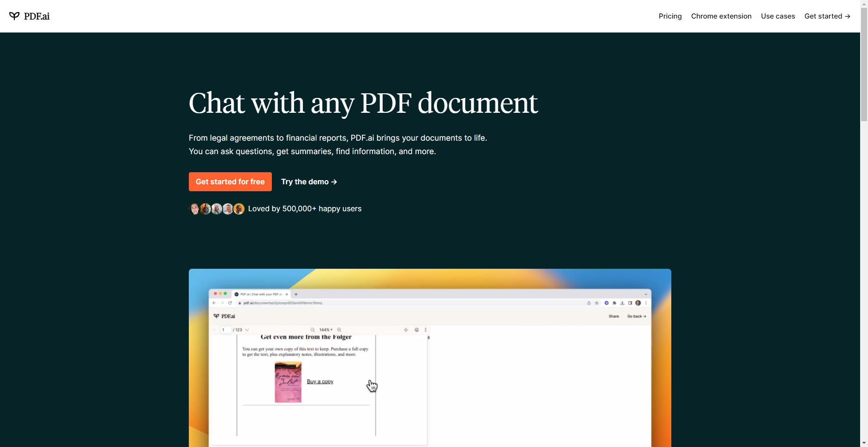
Task: Click the user avatars next to the happy users text
Action: (217, 209)
